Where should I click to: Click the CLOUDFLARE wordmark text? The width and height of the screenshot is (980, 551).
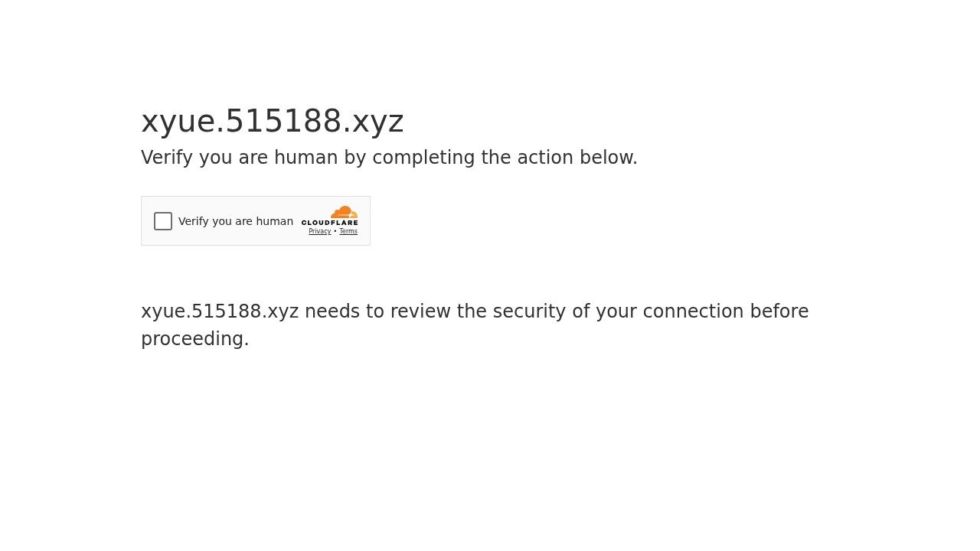coord(329,223)
